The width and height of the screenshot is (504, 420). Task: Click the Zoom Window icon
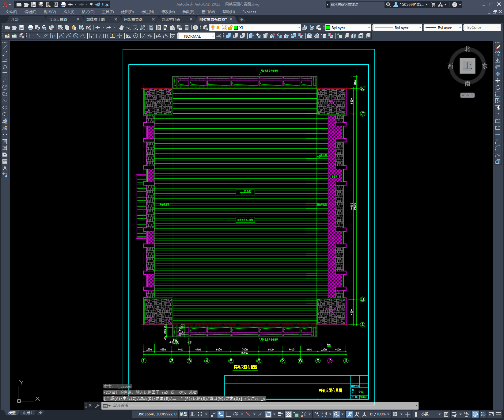[135, 28]
